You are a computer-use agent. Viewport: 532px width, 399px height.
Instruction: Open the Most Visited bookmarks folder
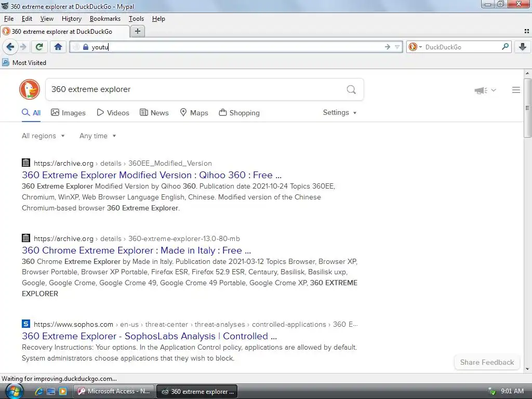pyautogui.click(x=24, y=62)
